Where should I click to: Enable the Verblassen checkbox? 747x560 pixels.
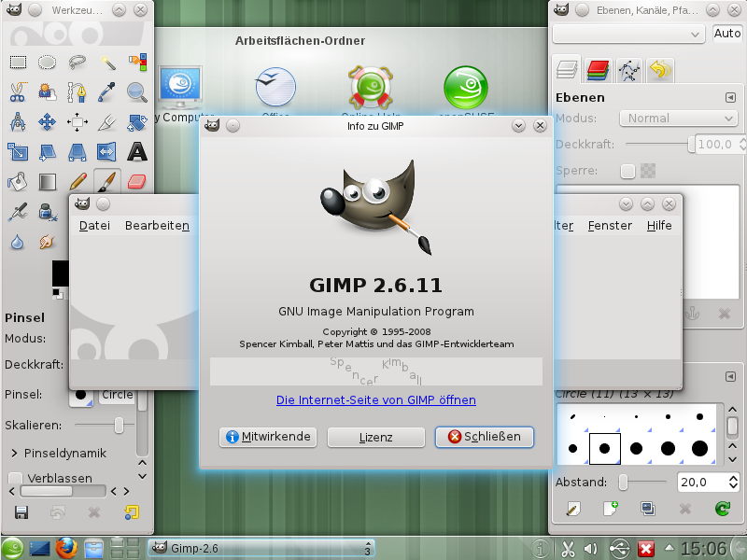[x=15, y=478]
